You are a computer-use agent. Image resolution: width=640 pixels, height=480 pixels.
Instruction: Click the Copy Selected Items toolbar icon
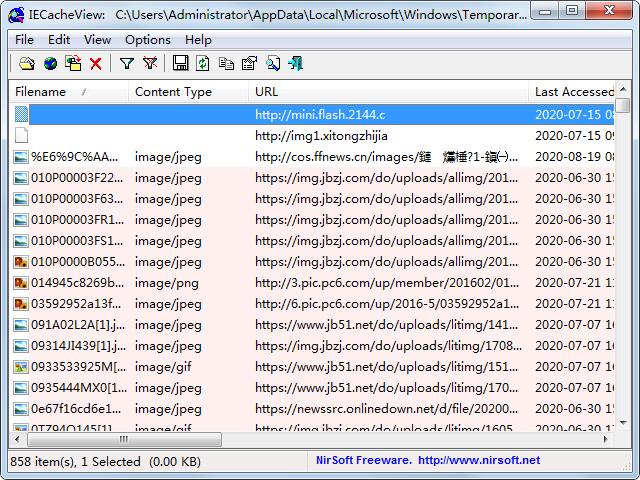226,64
